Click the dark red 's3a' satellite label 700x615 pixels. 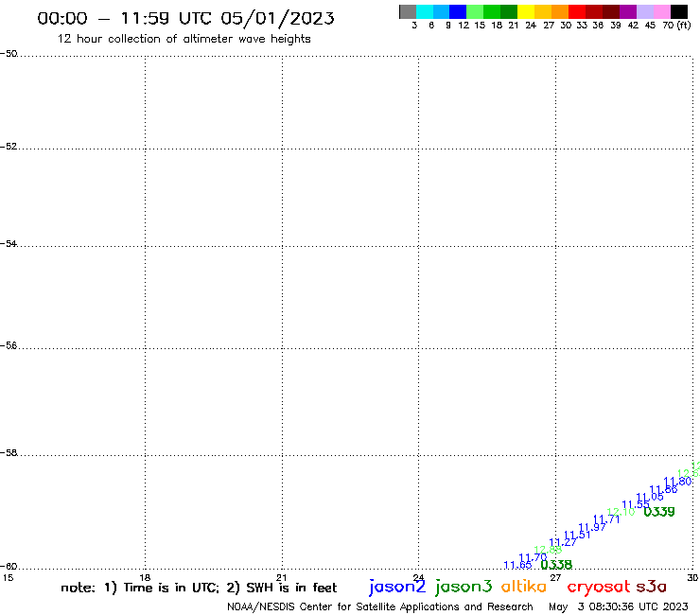pyautogui.click(x=652, y=587)
